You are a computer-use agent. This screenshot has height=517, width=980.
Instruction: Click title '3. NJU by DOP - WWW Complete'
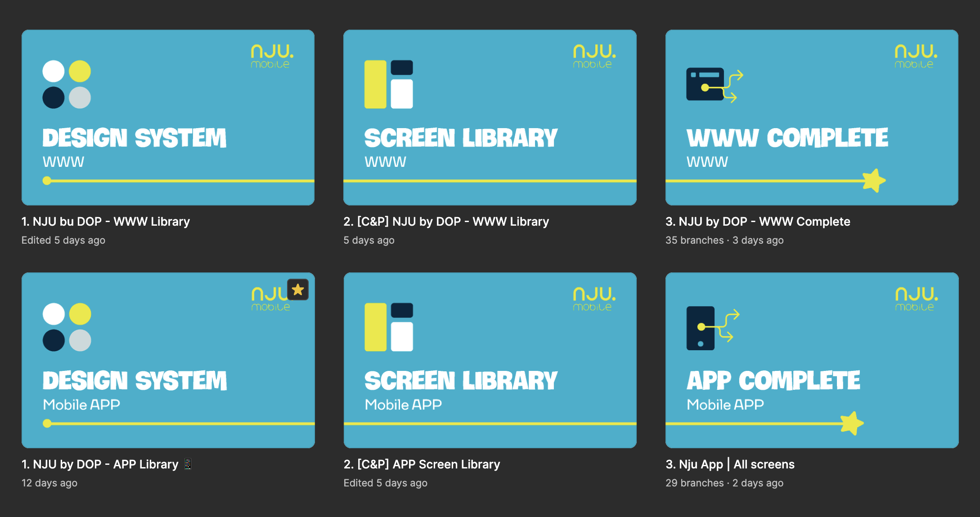pos(758,222)
